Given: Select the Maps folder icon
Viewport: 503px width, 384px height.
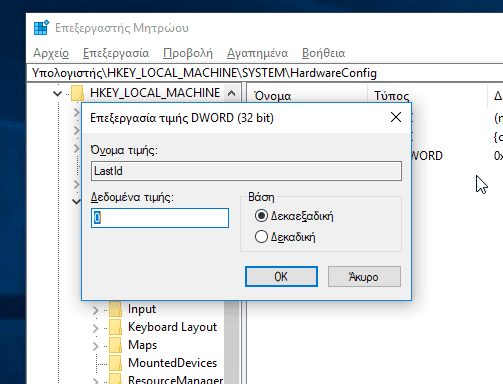Looking at the screenshot, I should pos(115,345).
